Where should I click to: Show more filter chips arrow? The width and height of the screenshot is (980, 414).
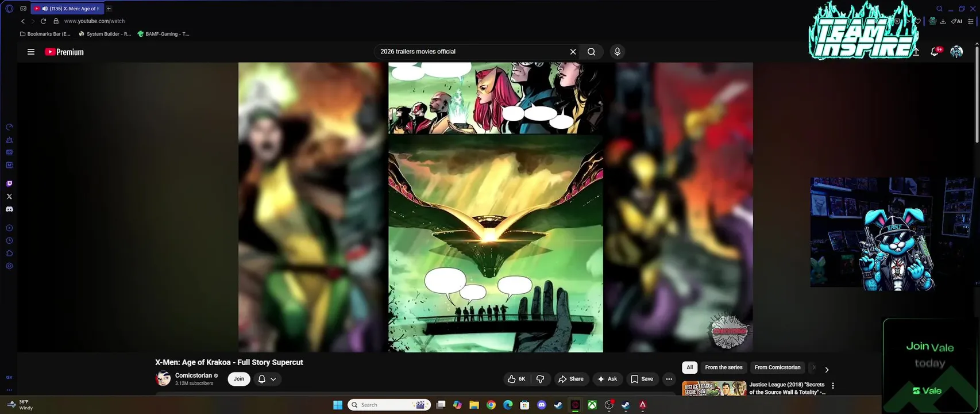tap(827, 370)
